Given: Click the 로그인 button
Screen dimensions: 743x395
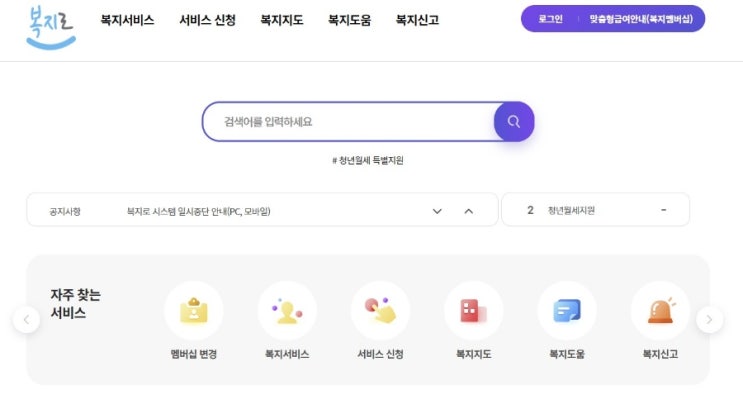Looking at the screenshot, I should click(551, 19).
